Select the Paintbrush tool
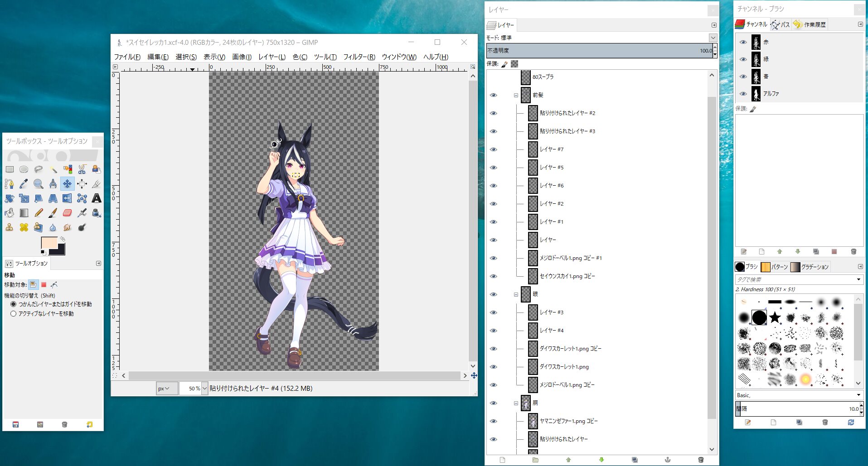 pyautogui.click(x=53, y=213)
